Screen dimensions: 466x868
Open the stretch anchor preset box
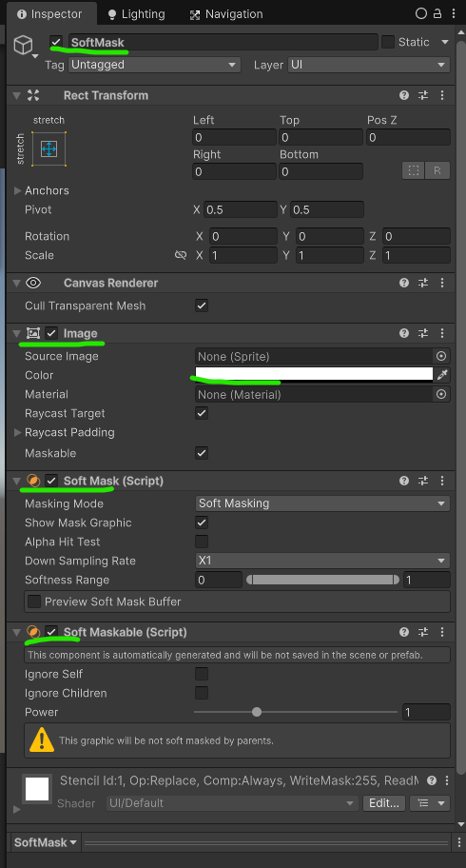(49, 148)
